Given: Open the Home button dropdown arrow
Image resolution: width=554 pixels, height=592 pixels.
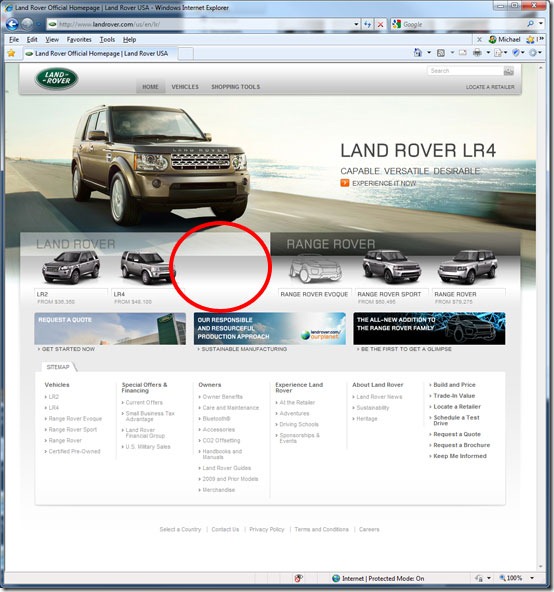Looking at the screenshot, I should click(x=429, y=52).
